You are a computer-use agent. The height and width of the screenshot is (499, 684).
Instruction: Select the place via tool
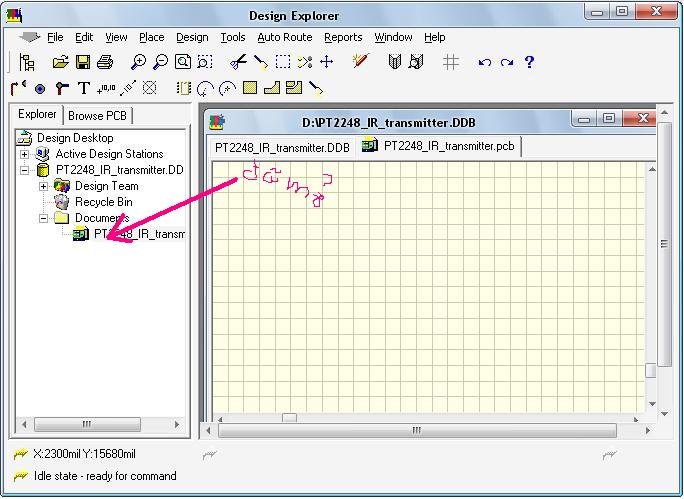click(62, 89)
